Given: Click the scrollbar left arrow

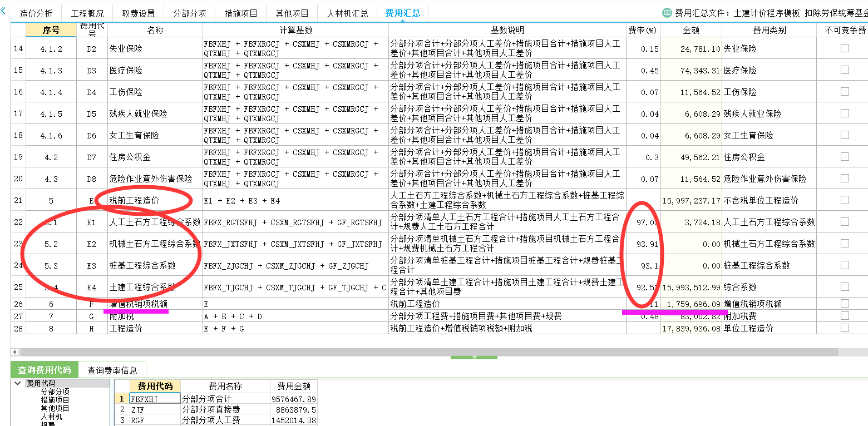Looking at the screenshot, I should pyautogui.click(x=14, y=352).
